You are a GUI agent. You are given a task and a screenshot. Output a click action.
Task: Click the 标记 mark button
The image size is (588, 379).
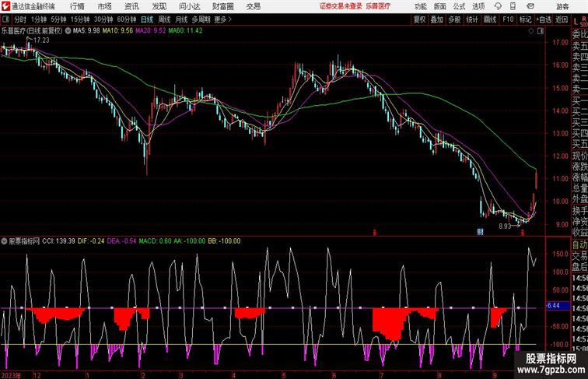tap(525, 19)
